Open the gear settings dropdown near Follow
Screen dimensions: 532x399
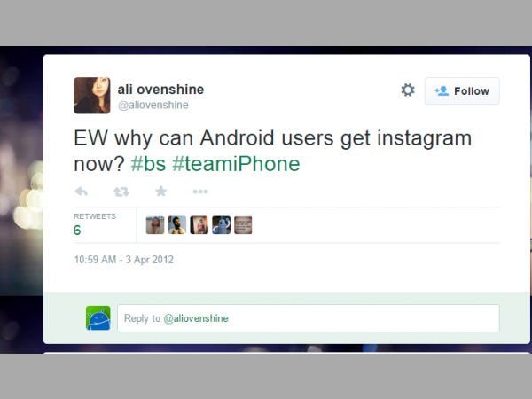[408, 90]
